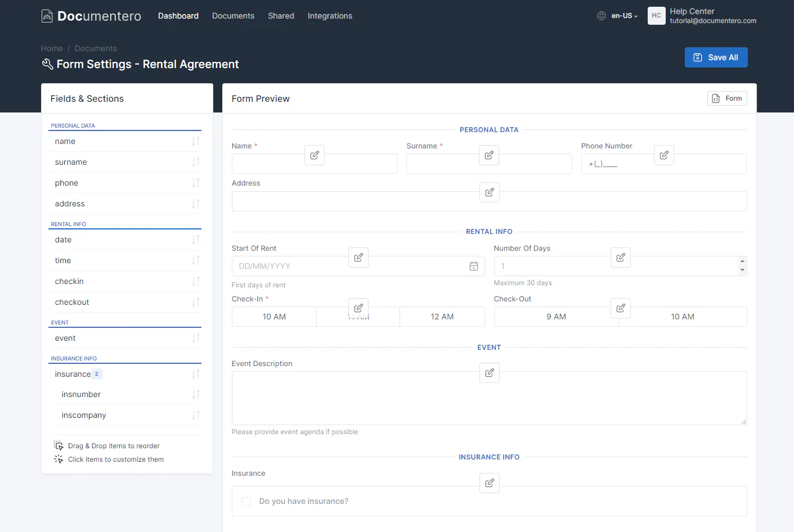Viewport: 794px width, 532px height.
Task: Choose 9 AM check-out option
Action: pos(557,317)
